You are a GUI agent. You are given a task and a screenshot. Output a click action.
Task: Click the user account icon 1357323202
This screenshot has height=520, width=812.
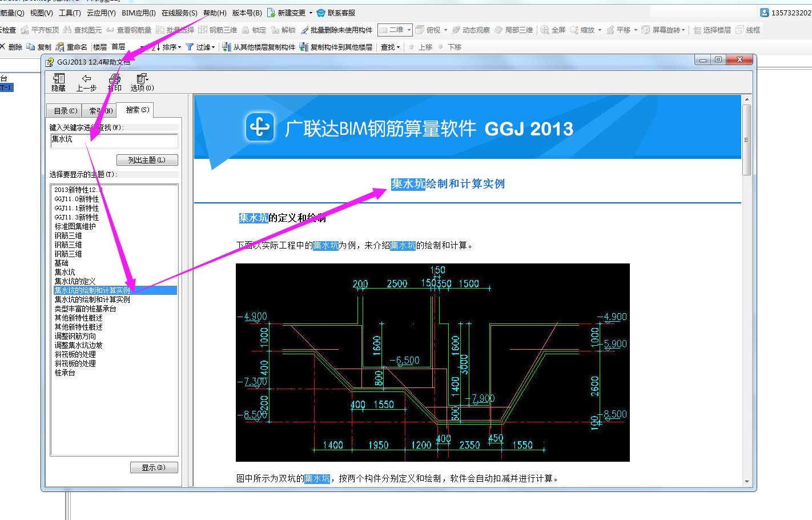coord(765,13)
